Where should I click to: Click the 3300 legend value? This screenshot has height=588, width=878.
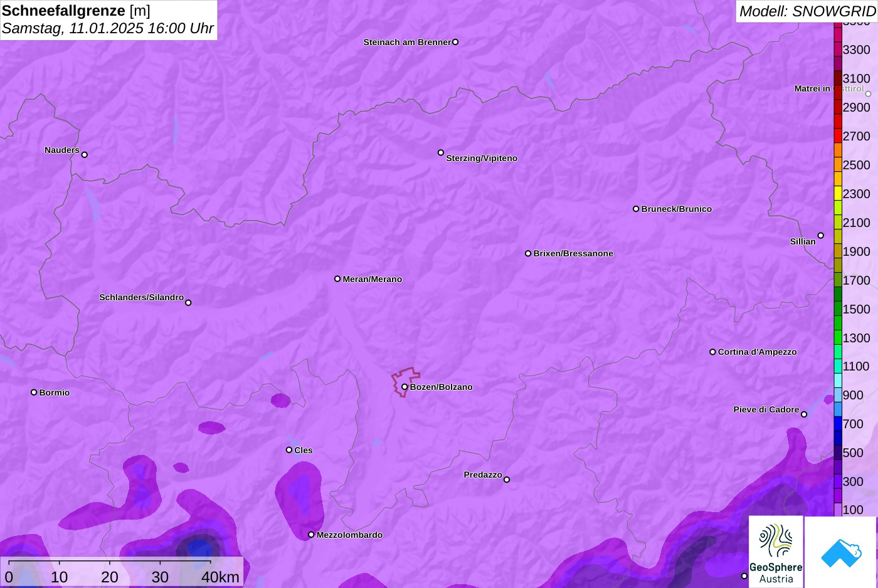point(856,50)
